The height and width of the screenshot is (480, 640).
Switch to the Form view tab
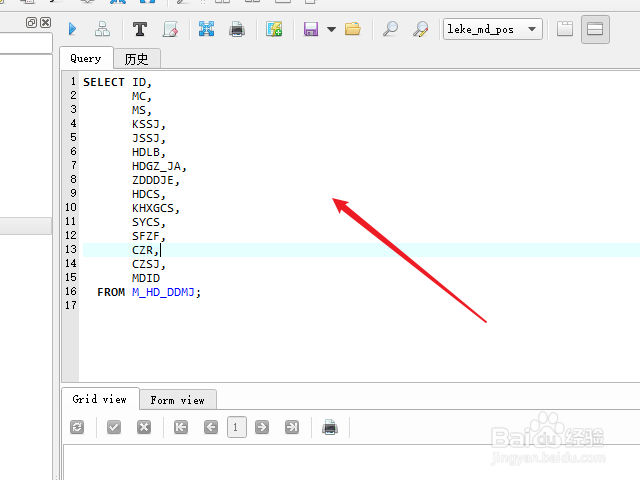pos(178,400)
